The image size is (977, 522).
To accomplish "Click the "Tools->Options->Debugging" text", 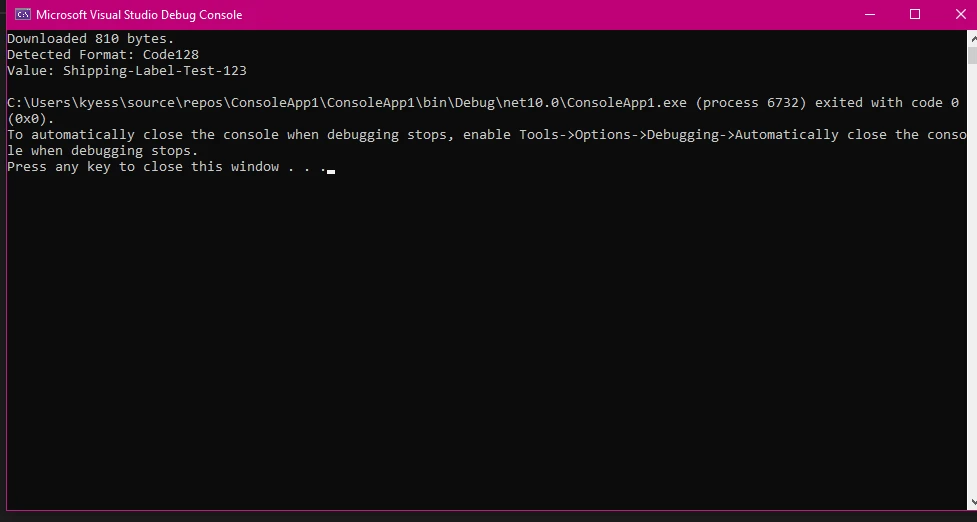I will (x=619, y=135).
